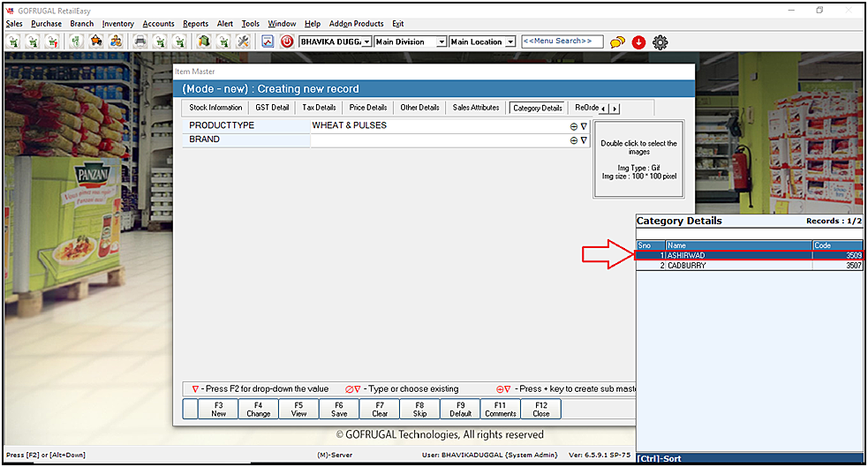This screenshot has height=467, width=868.
Task: Click tab strip right scroll arrow
Action: 615,109
